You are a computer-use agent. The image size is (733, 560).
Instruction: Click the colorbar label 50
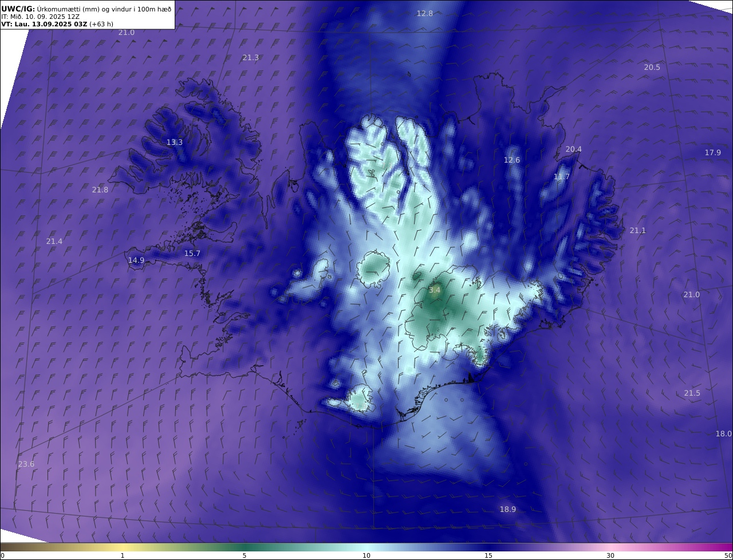728,555
